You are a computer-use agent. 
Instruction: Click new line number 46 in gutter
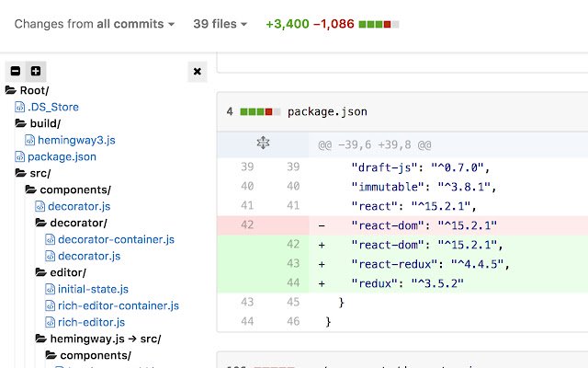(x=293, y=321)
